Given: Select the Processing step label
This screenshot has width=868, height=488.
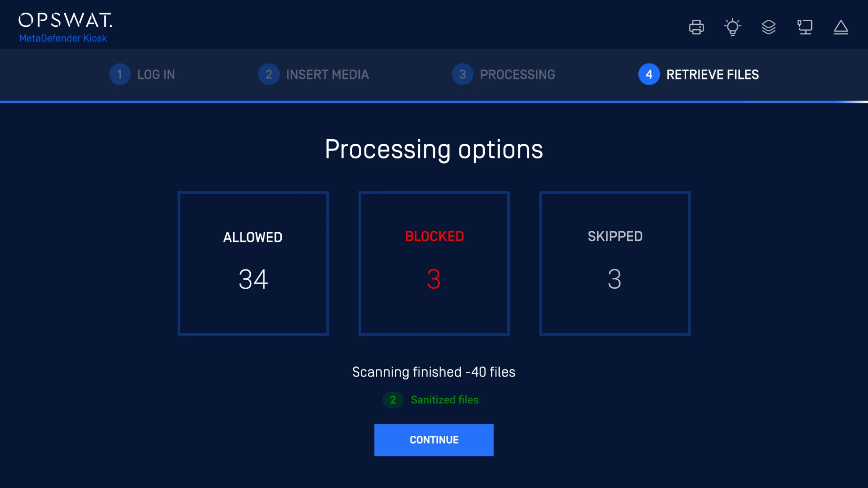Looking at the screenshot, I should point(517,74).
